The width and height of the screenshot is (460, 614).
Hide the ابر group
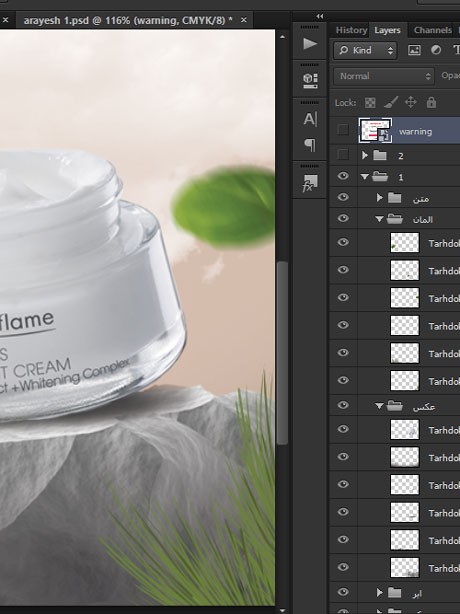tap(343, 592)
